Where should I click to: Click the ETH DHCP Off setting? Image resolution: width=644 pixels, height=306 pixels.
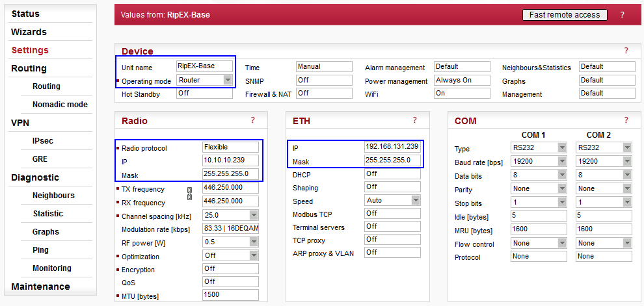[392, 174]
